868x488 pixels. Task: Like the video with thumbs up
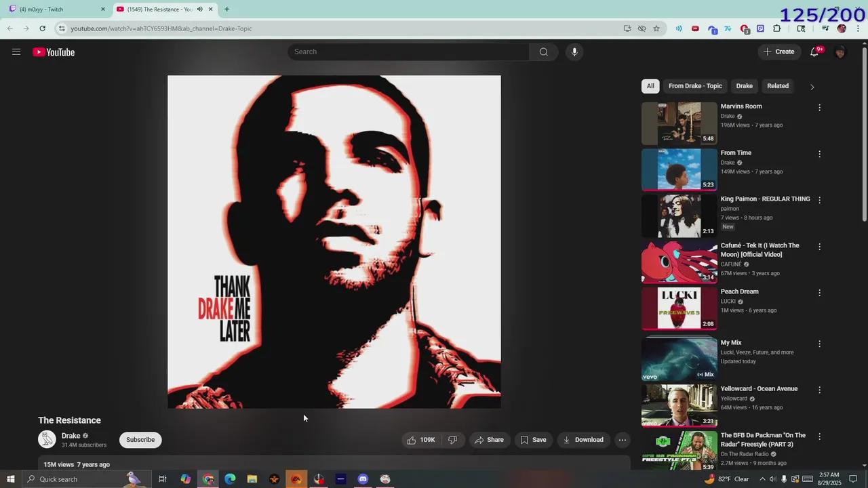point(420,440)
